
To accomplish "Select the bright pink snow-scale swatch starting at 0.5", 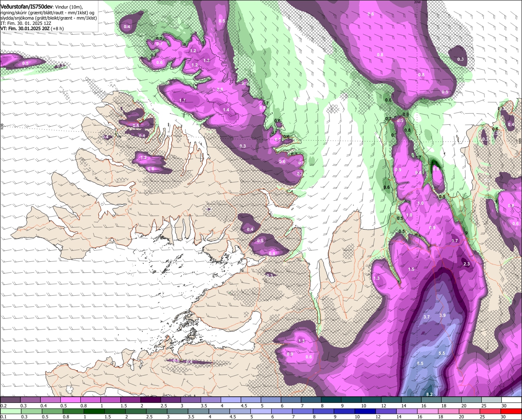I will click(70, 400).
